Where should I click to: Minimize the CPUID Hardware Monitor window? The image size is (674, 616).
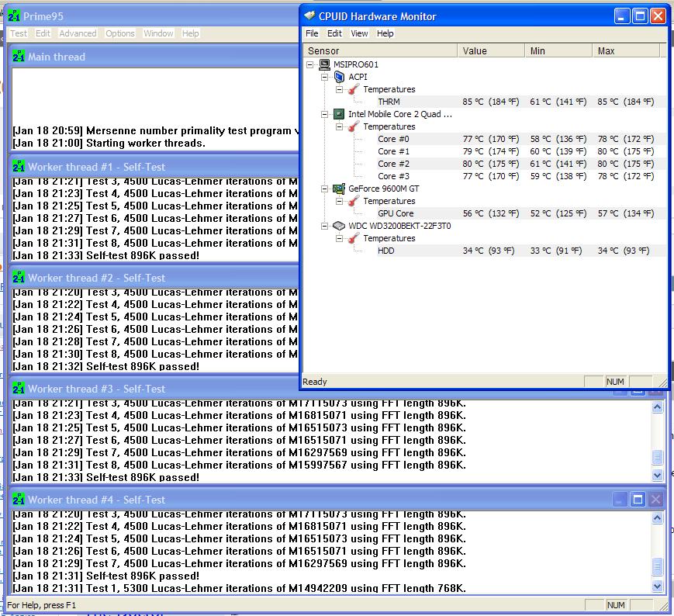621,16
